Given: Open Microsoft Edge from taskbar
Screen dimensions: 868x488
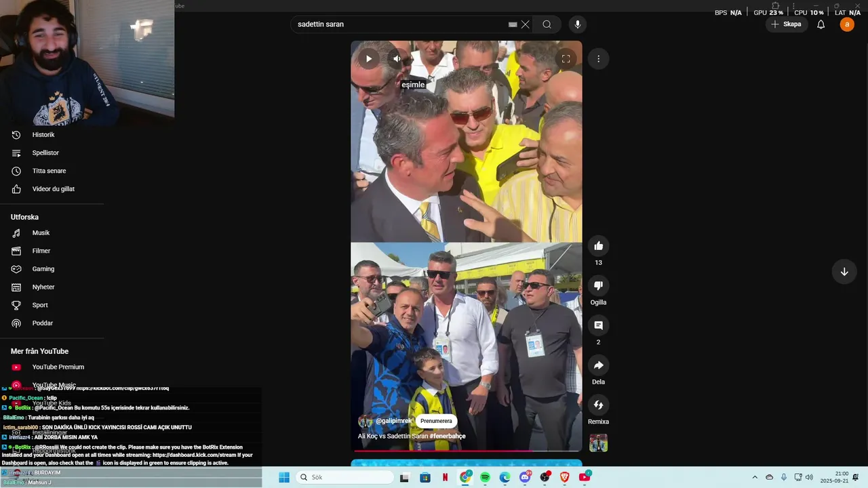Looking at the screenshot, I should (x=505, y=477).
